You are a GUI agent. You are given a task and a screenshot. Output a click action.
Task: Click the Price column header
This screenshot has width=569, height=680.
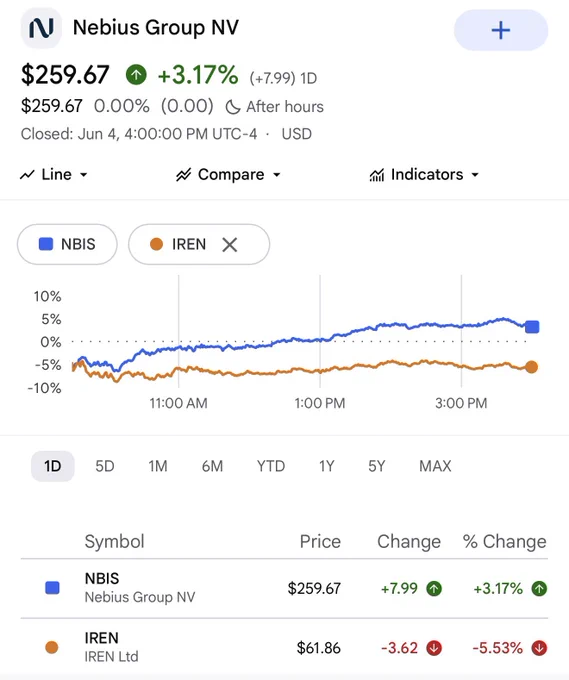pos(320,542)
